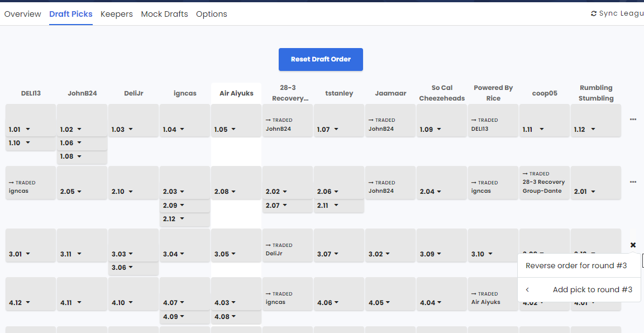This screenshot has width=644, height=333.
Task: Open the Options tab
Action: coord(211,14)
